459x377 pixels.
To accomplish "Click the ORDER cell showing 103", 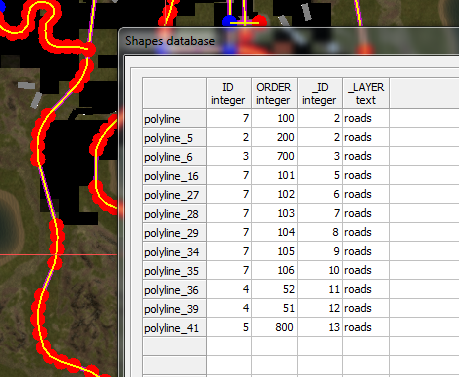I will point(274,213).
